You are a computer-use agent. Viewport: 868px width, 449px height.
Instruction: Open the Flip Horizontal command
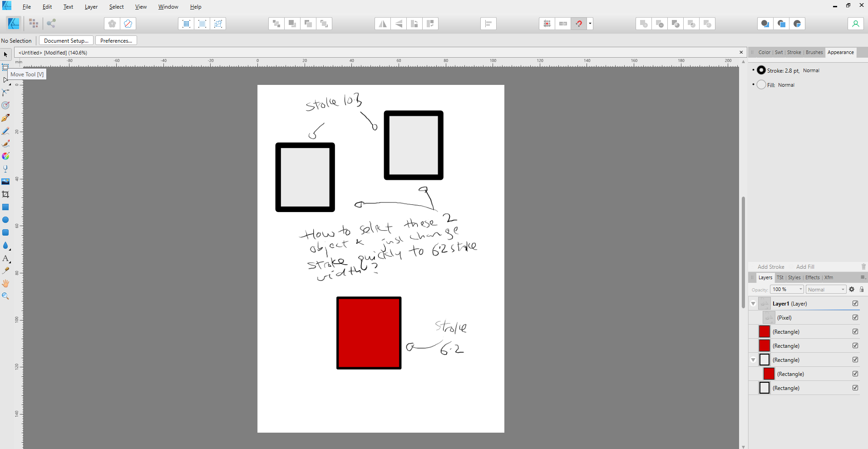tap(383, 24)
